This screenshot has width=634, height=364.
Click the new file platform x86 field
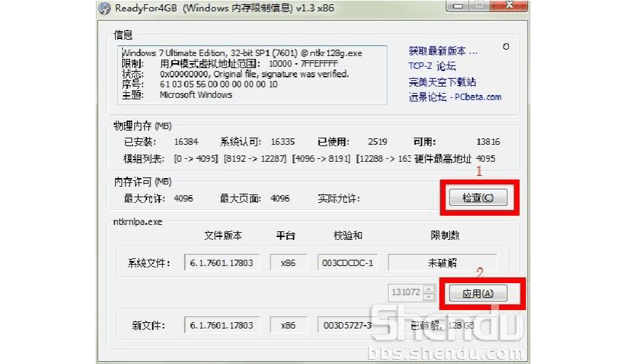(288, 325)
